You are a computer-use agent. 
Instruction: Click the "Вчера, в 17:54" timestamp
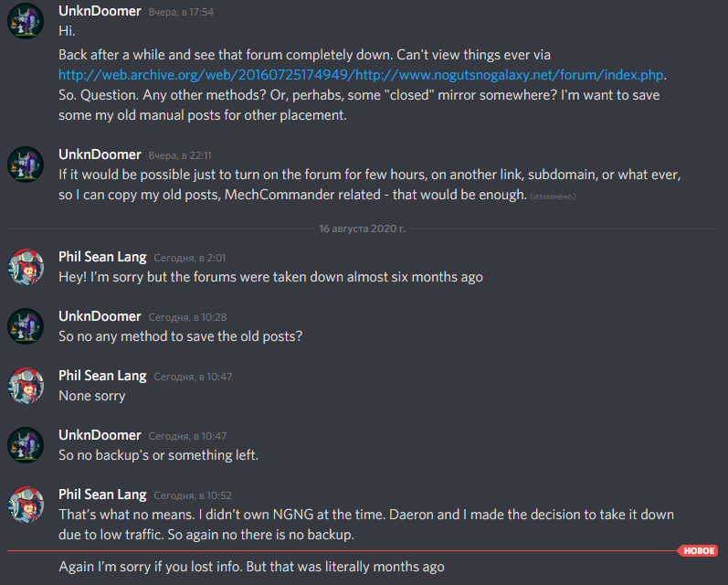pos(180,13)
